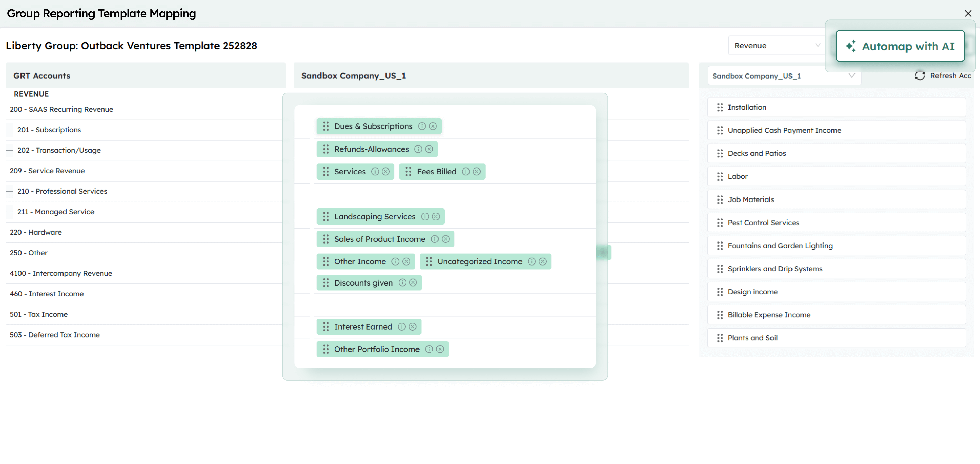
Task: Close the Group Reporting Template Mapping dialog
Action: point(968,14)
